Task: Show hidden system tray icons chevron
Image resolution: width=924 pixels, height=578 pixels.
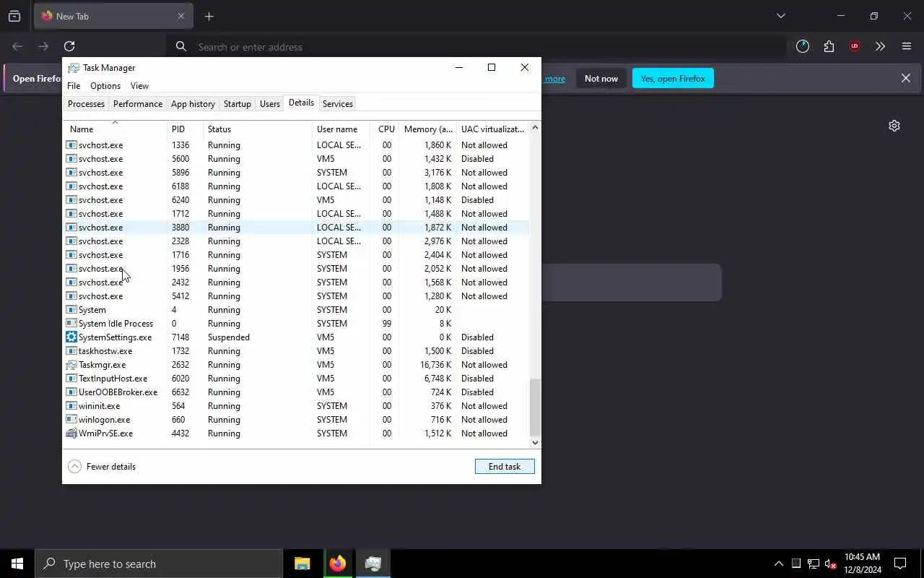Action: pyautogui.click(x=778, y=564)
